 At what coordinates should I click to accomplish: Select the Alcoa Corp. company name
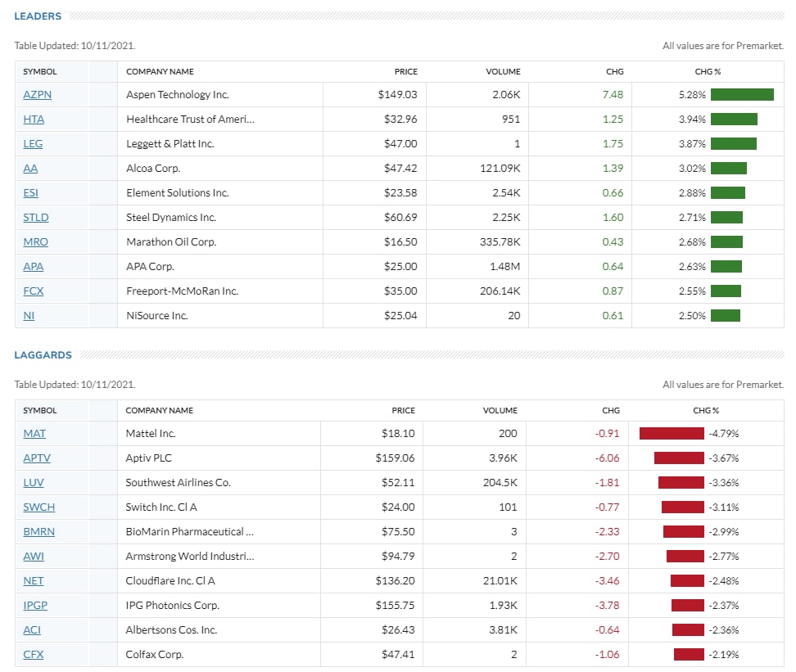click(153, 168)
